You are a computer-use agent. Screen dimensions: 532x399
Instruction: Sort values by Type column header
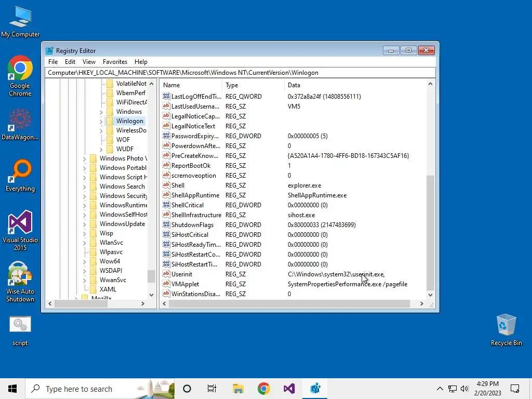pos(253,85)
